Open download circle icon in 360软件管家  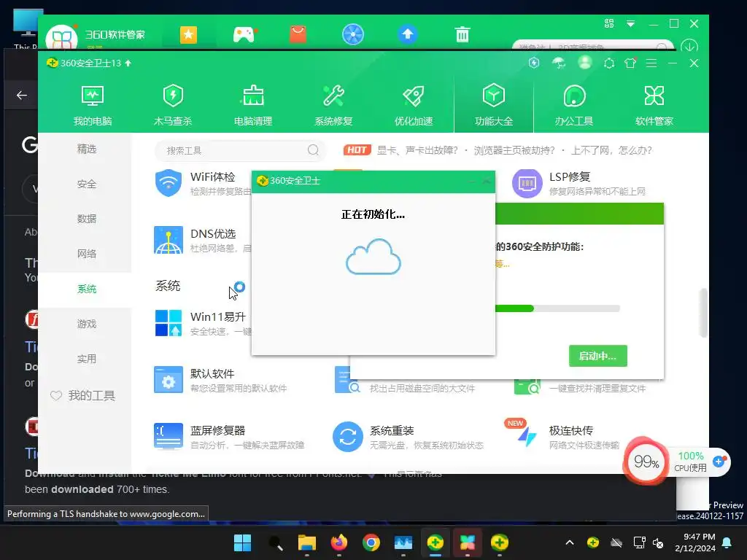click(689, 46)
